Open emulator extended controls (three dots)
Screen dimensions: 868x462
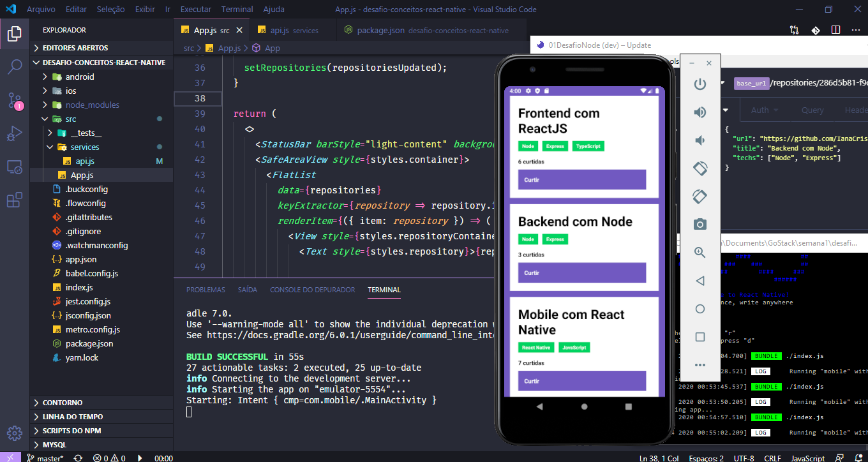(x=700, y=365)
